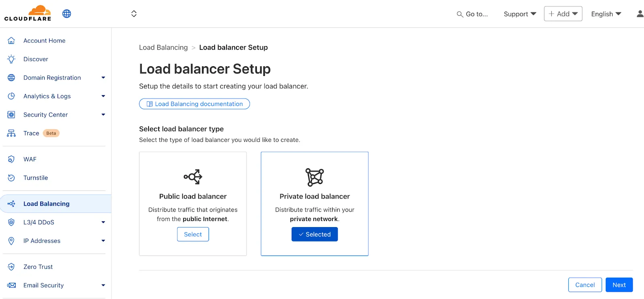Go to Account Home
644x299 pixels.
click(44, 41)
